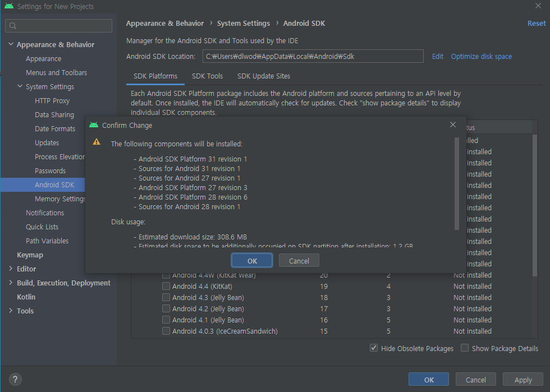This screenshot has height=392, width=550.
Task: Open the Appearance settings page
Action: tap(44, 58)
